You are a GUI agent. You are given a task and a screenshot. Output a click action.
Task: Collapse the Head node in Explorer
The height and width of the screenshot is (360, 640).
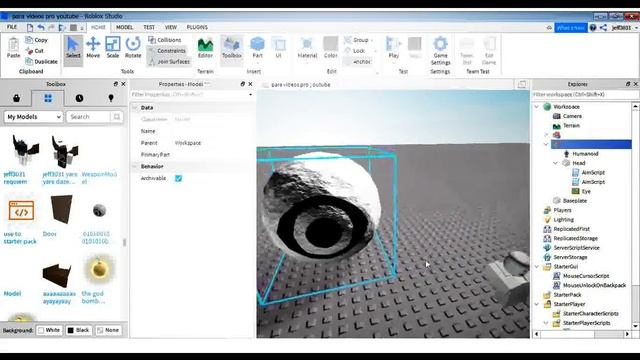(556, 163)
